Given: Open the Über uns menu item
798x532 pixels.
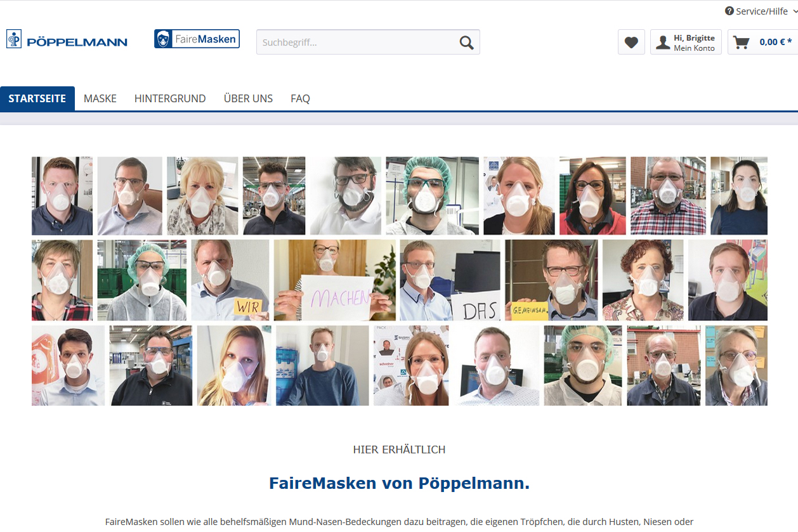Looking at the screenshot, I should (x=248, y=98).
